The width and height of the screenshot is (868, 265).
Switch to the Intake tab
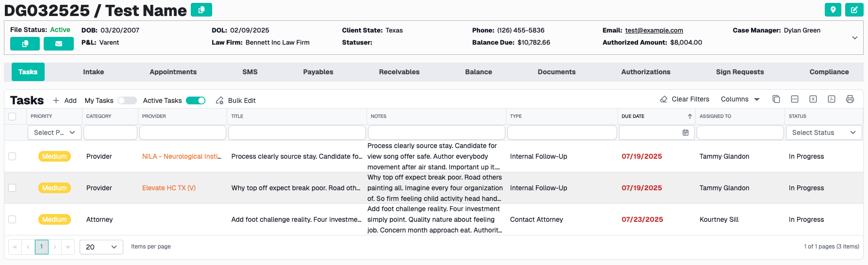coord(93,72)
